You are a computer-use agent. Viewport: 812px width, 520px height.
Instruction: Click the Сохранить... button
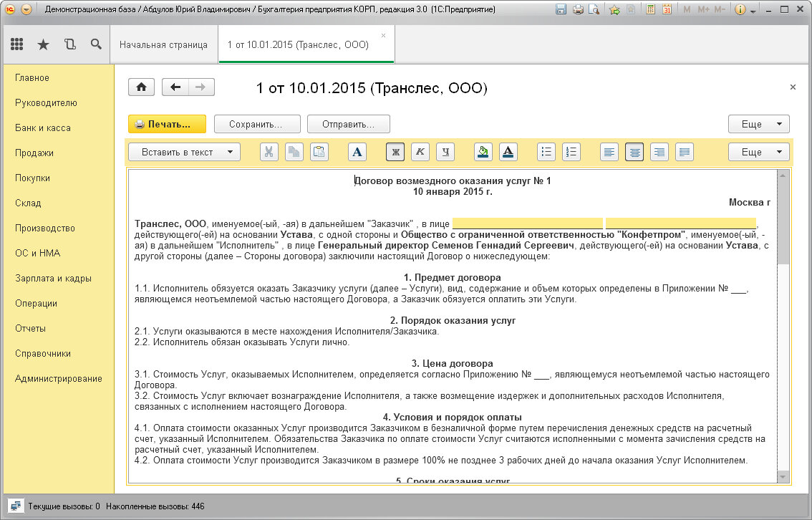(x=257, y=125)
